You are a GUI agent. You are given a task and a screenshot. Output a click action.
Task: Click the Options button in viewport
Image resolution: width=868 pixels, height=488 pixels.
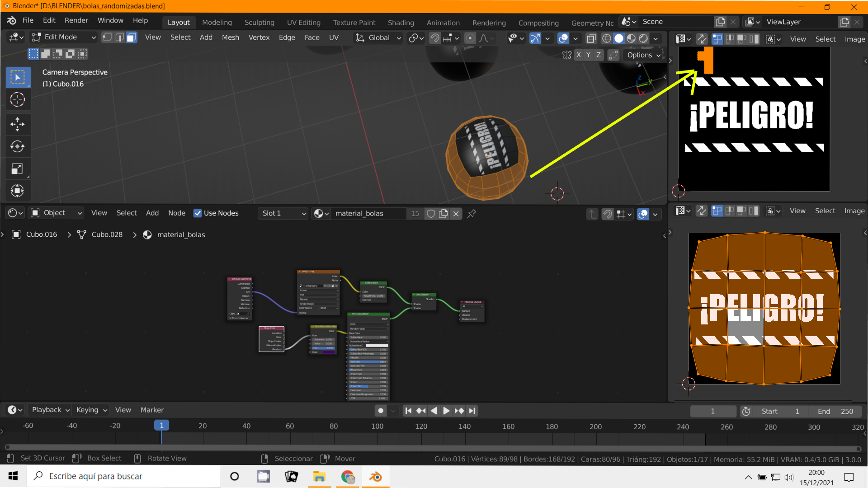[x=643, y=55]
